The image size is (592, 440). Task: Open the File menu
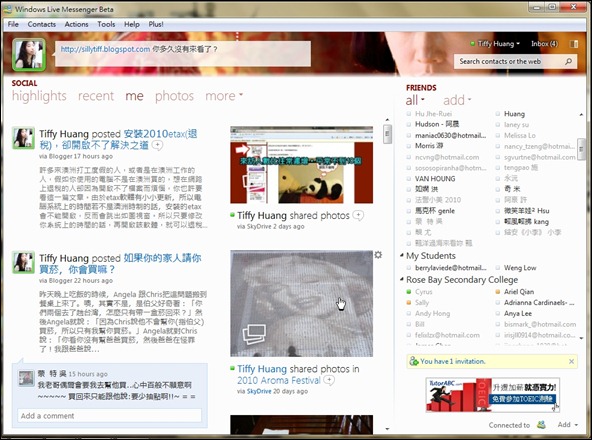coord(13,24)
